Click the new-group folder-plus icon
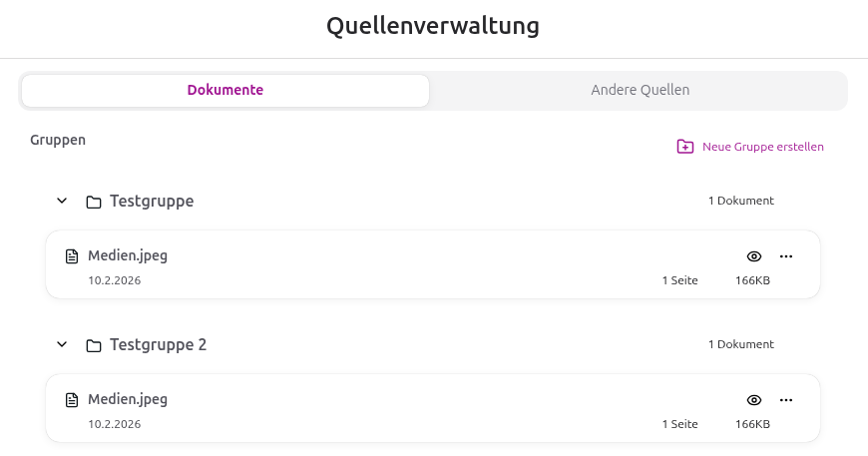This screenshot has height=456, width=868. (685, 147)
